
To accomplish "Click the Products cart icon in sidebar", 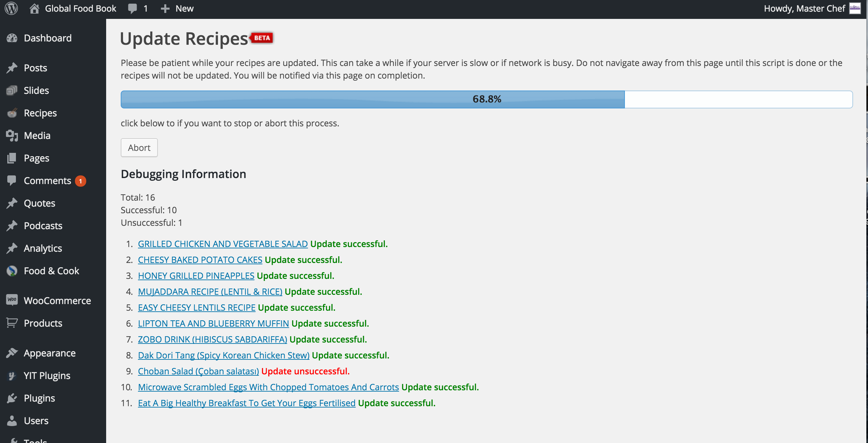I will (12, 323).
